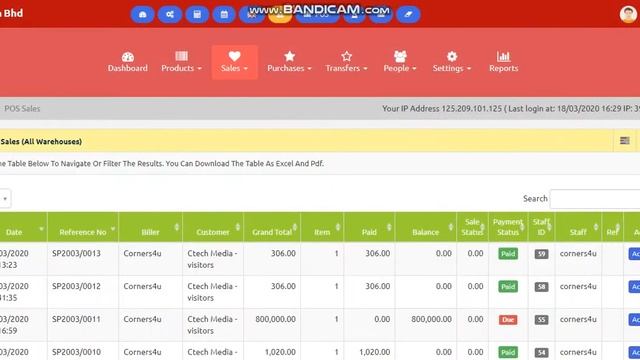
Task: Click the S8 staff ID badge
Action: point(541,287)
